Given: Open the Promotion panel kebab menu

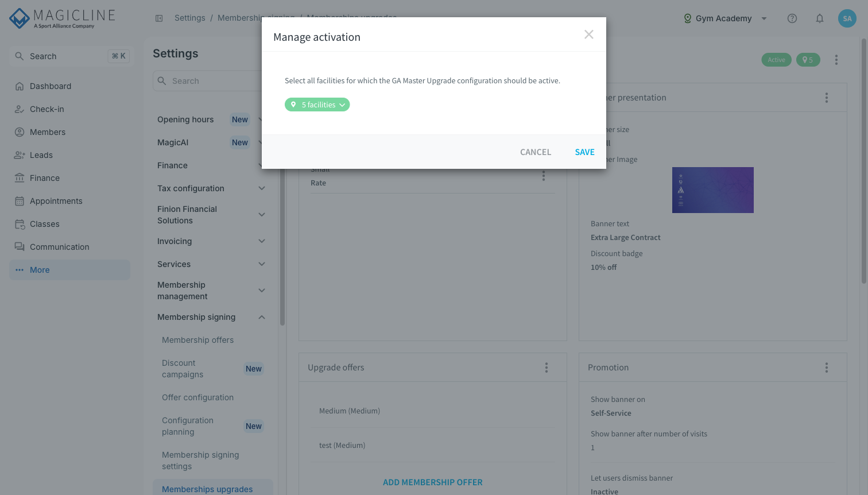Looking at the screenshot, I should click(x=827, y=368).
